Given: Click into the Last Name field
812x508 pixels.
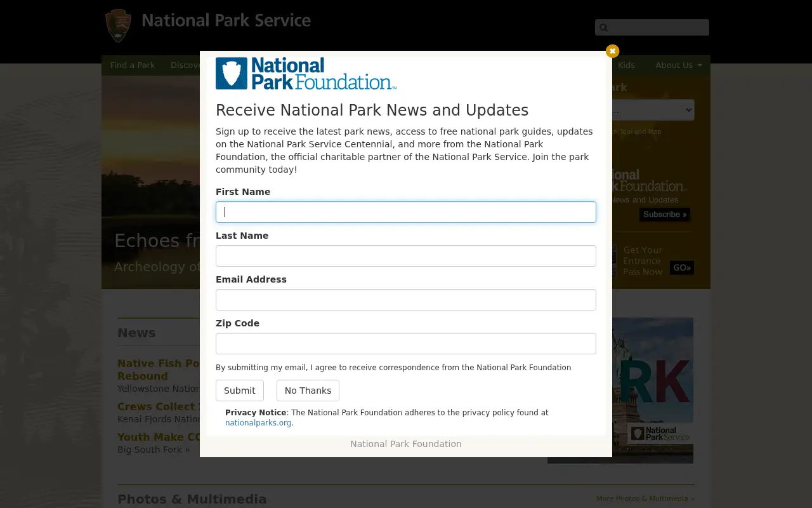Looking at the screenshot, I should click(406, 256).
